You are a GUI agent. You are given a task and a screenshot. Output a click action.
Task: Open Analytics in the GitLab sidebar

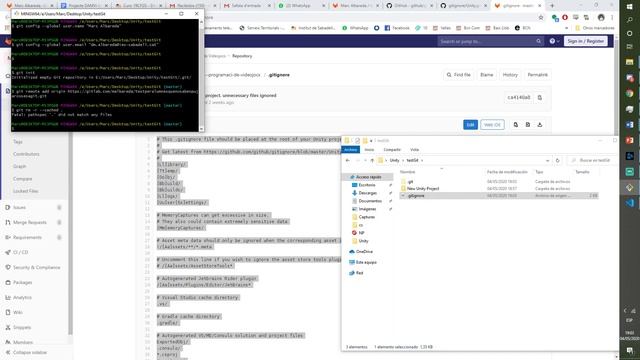19,298
